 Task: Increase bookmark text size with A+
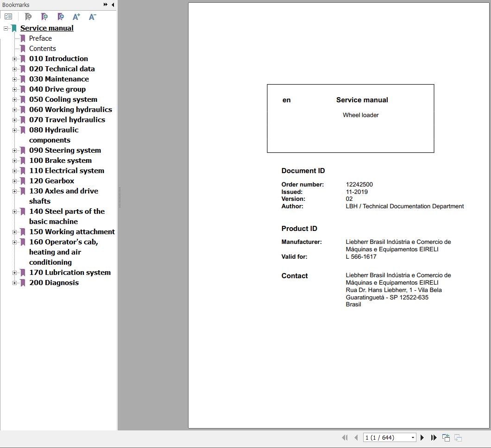(x=76, y=17)
